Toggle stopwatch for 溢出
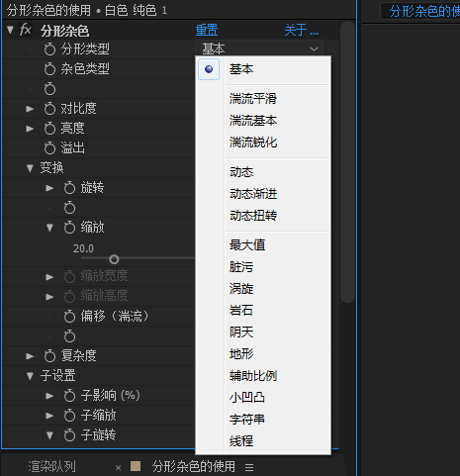This screenshot has width=460, height=476. point(49,148)
